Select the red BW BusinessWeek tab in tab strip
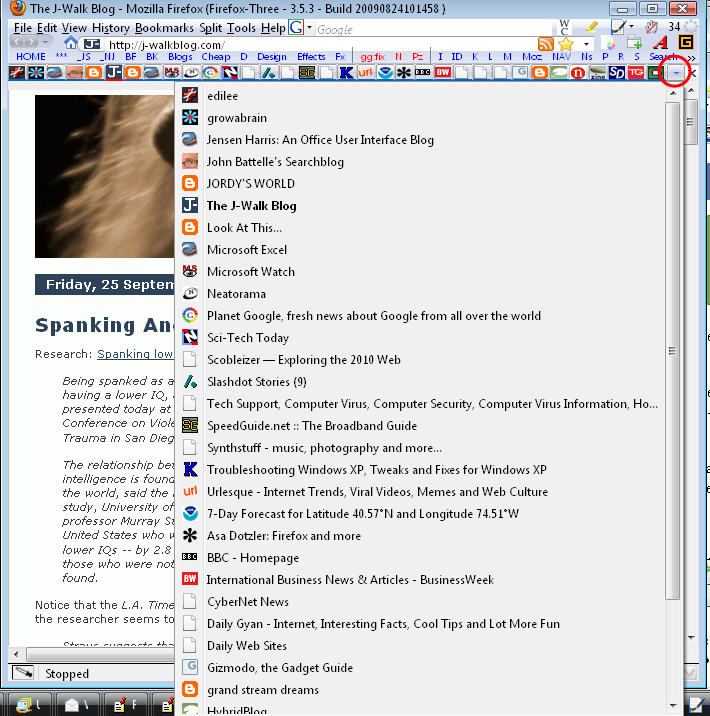Viewport: 710px width, 716px height. pyautogui.click(x=443, y=73)
